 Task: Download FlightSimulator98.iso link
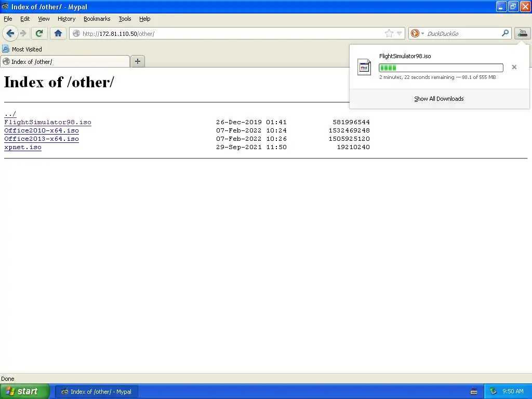[47, 122]
